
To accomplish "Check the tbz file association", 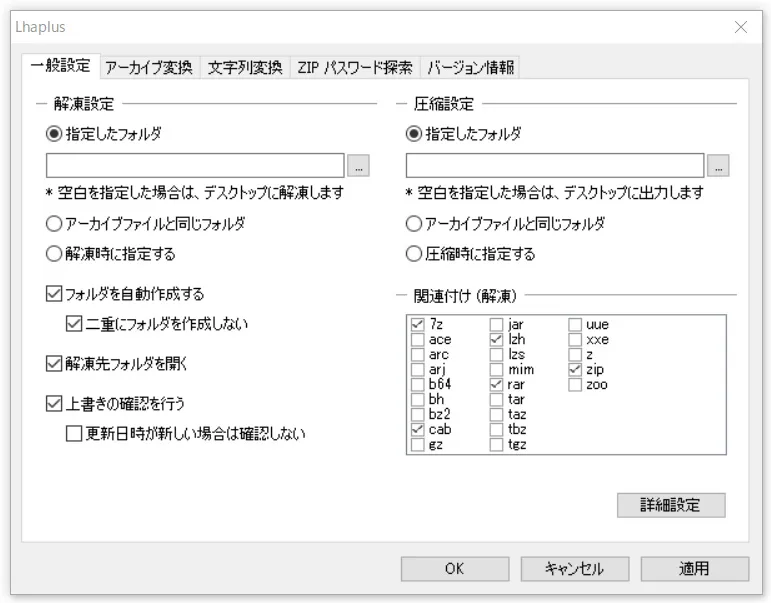I will (x=497, y=429).
